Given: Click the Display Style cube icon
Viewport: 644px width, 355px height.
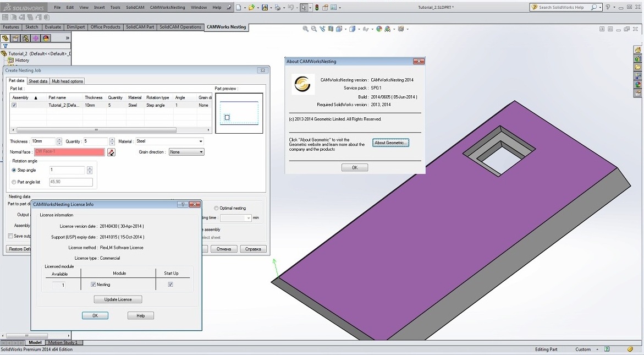Looking at the screenshot, I should coord(352,29).
